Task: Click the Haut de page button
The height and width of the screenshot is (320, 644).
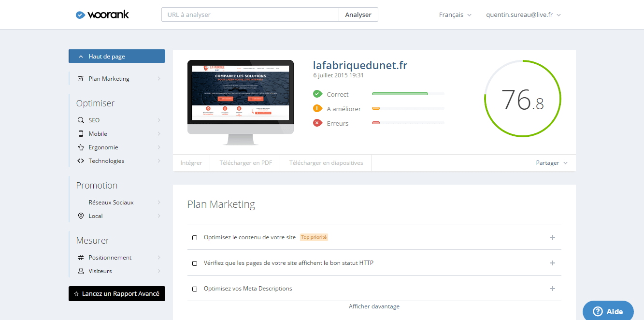Action: coord(117,56)
